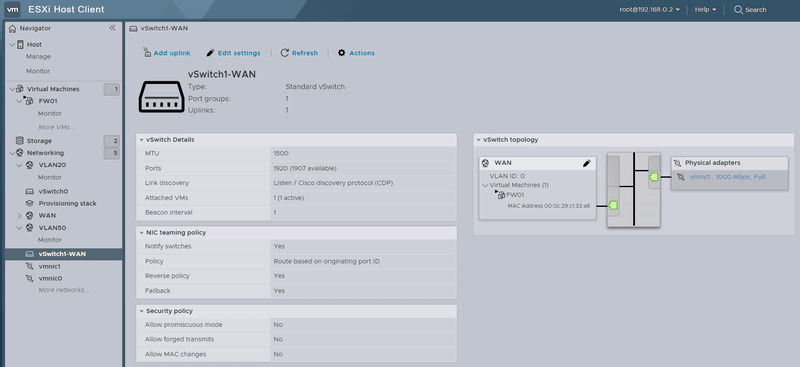Image resolution: width=800 pixels, height=367 pixels.
Task: Click the VMware vm logo icon
Action: click(12, 9)
